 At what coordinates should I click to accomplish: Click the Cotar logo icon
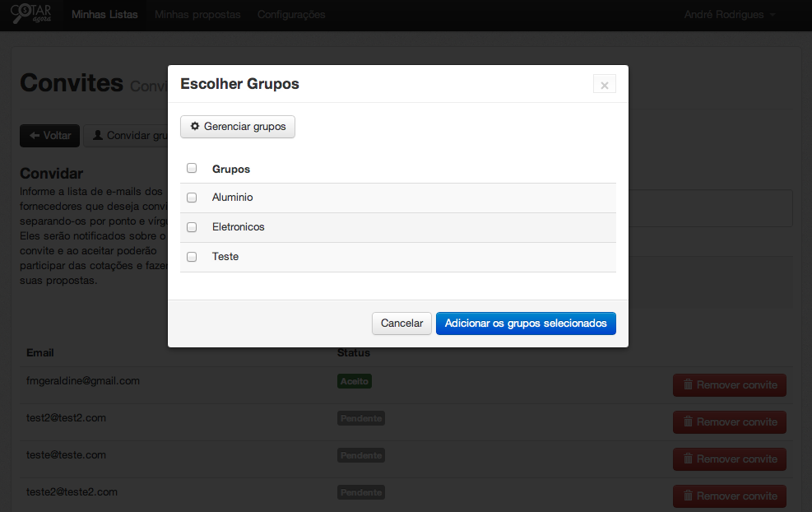[30, 15]
